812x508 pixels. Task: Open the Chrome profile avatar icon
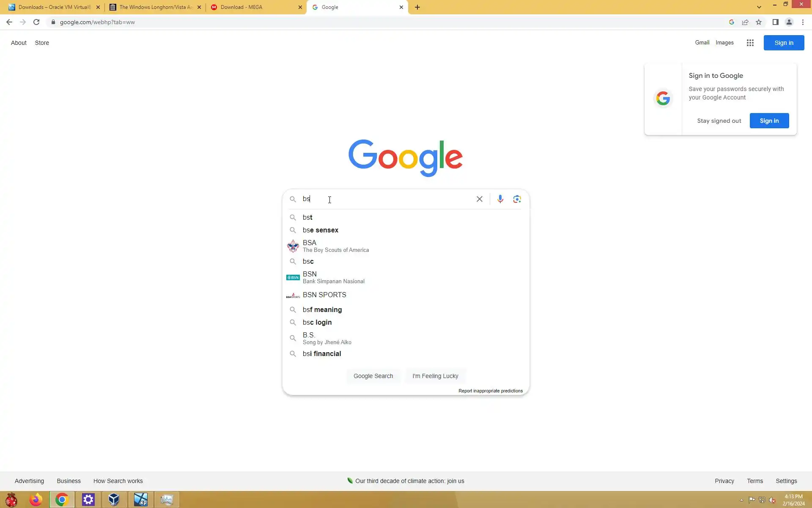click(789, 22)
